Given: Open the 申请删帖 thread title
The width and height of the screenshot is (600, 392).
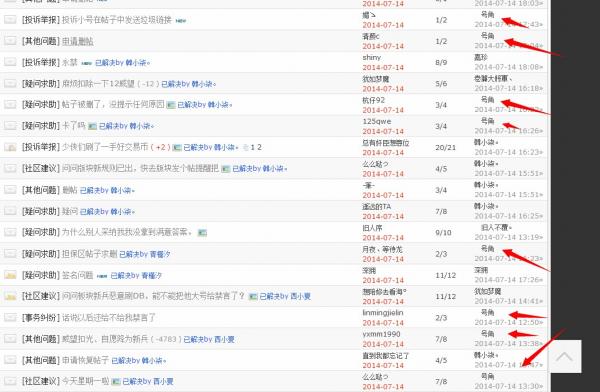Looking at the screenshot, I should pos(78,41).
